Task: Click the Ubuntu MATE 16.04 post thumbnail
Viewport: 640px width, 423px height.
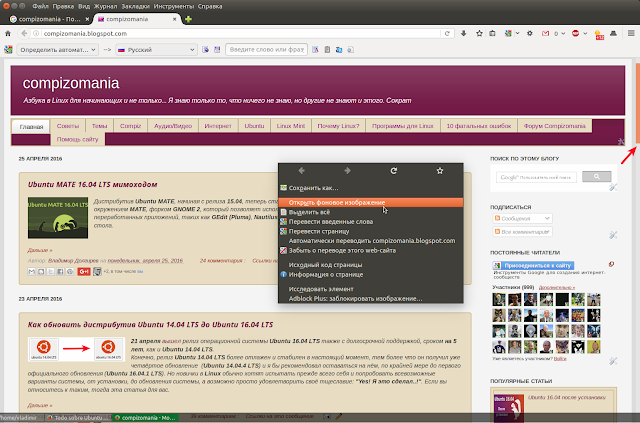Action: click(58, 218)
